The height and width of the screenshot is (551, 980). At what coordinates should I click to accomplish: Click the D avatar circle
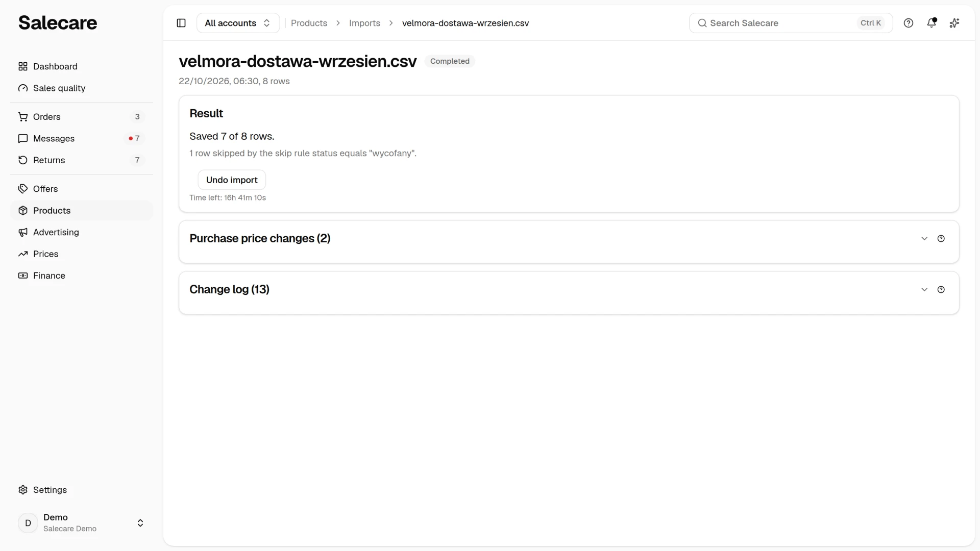(x=28, y=523)
